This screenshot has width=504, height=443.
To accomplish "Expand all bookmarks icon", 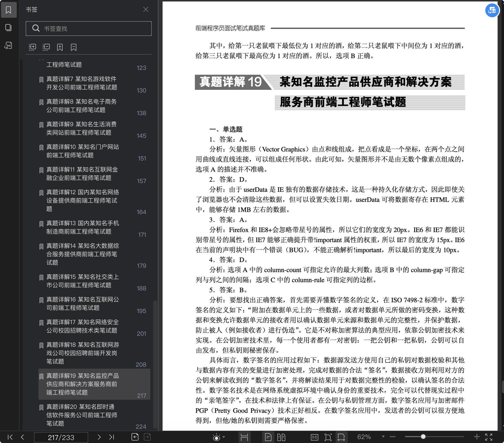I will [x=32, y=47].
